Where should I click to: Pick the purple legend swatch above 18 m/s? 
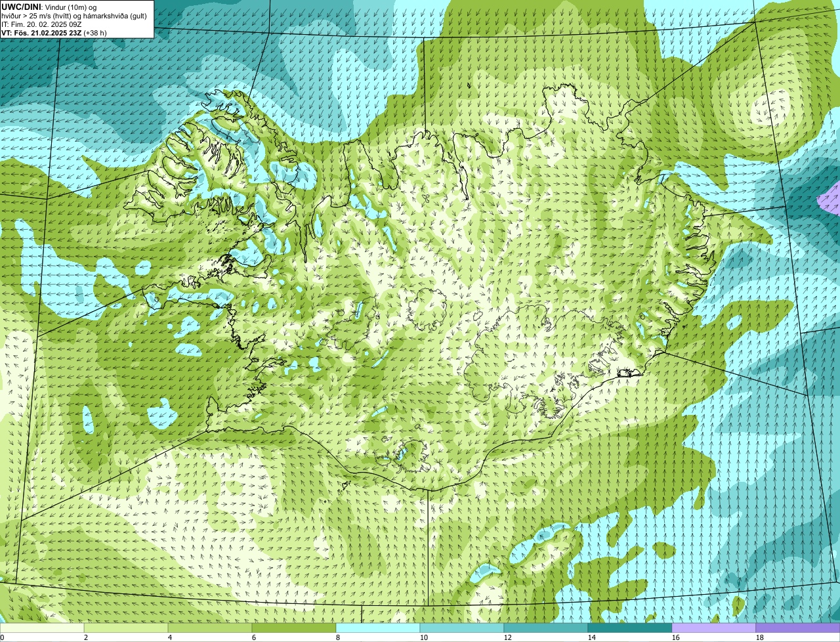(798, 628)
